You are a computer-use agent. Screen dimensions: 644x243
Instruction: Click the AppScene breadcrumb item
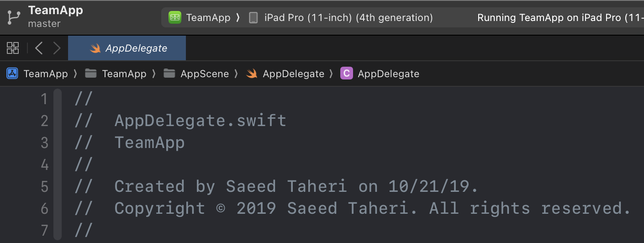pyautogui.click(x=204, y=74)
